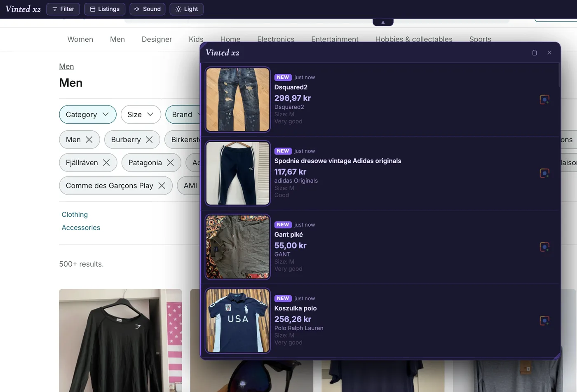Click the 296,97 kr price
This screenshot has height=392, width=577.
(293, 98)
